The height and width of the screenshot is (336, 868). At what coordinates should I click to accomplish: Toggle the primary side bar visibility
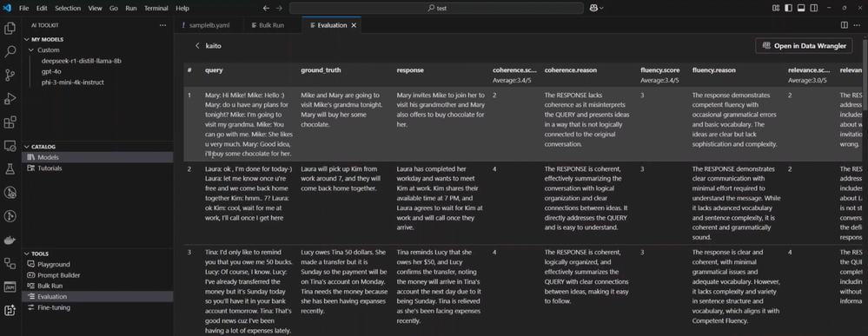tap(788, 8)
